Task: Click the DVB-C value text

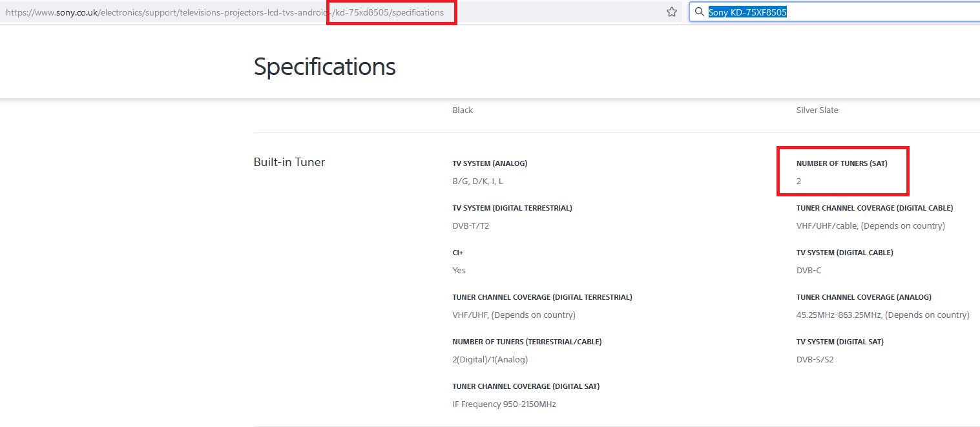Action: click(809, 271)
